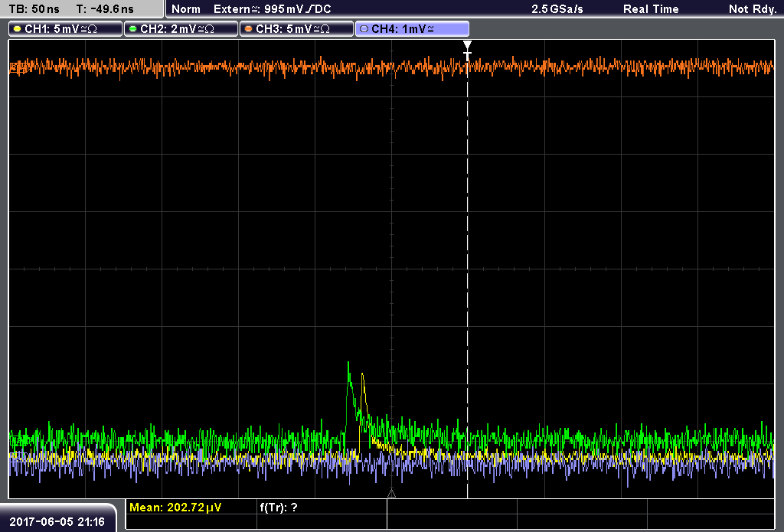
Task: Select the CH2 2 mV channel tab
Action: tap(181, 29)
